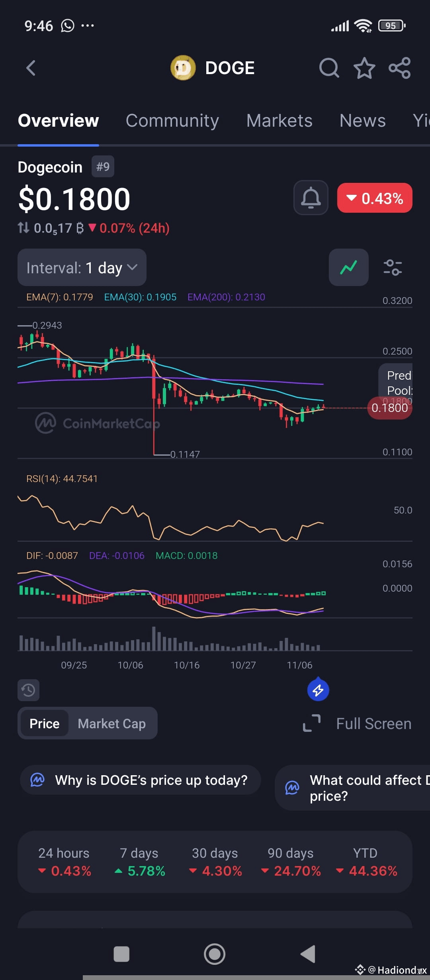Screen dimensions: 430x980
Task: Open the Markets tab
Action: tap(279, 120)
